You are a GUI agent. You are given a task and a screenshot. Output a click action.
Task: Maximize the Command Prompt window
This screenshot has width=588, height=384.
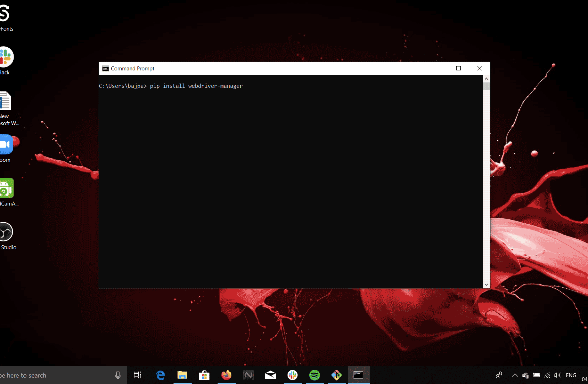coord(459,68)
